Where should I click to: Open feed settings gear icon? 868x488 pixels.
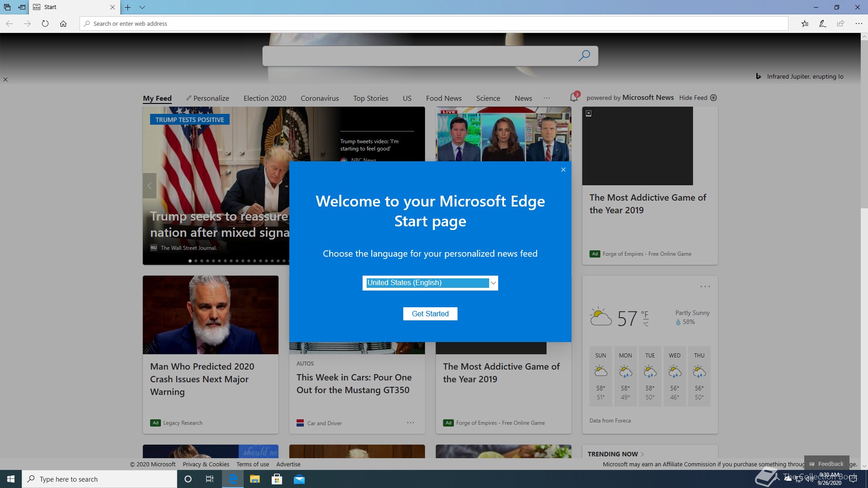coord(713,98)
